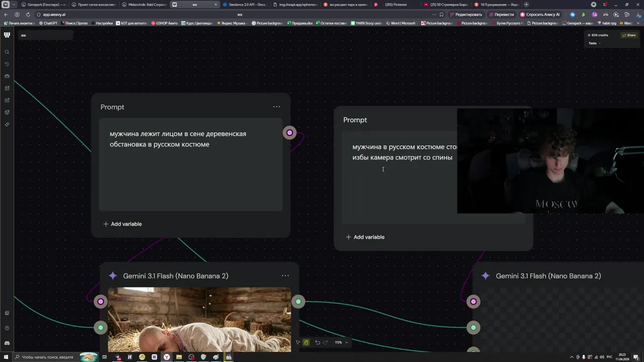Click the Discord icon in Weavy sidebar
The image size is (644, 362).
click(7, 343)
